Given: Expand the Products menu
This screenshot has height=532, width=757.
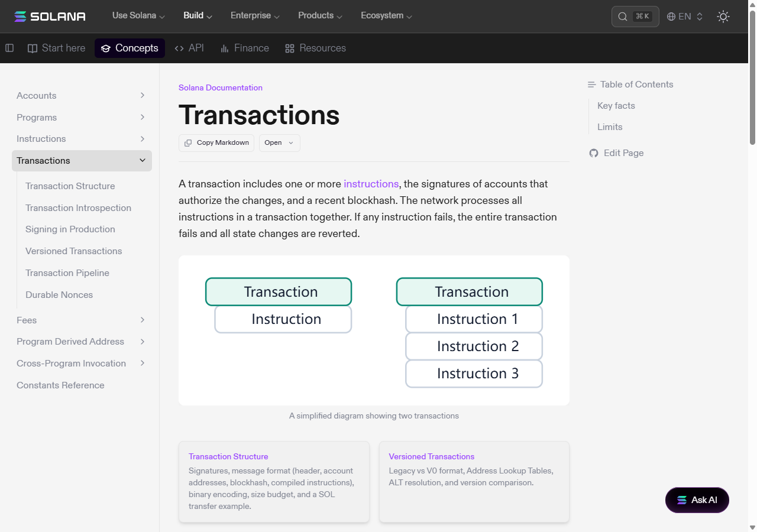Looking at the screenshot, I should point(321,16).
